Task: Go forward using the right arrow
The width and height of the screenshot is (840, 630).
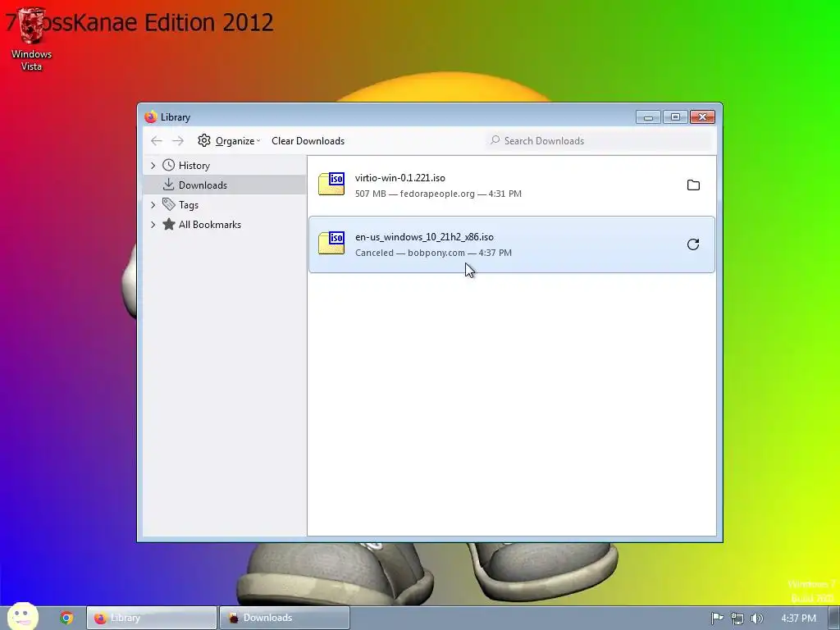Action: tap(178, 141)
